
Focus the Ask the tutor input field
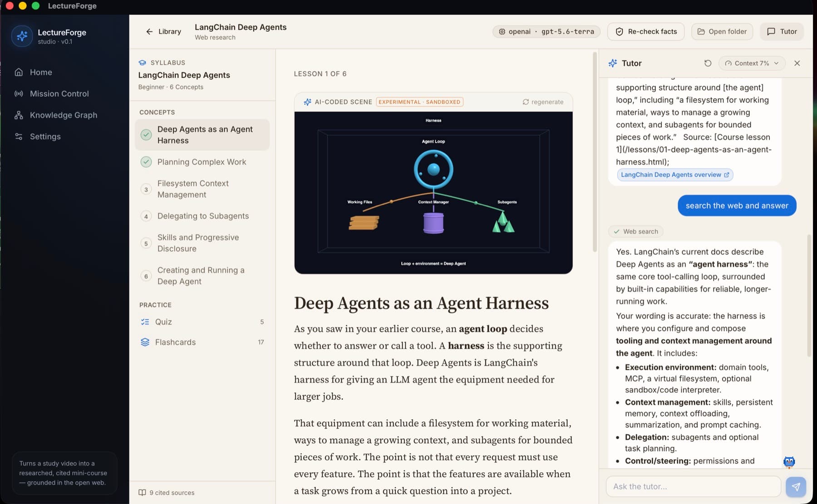[x=693, y=486]
